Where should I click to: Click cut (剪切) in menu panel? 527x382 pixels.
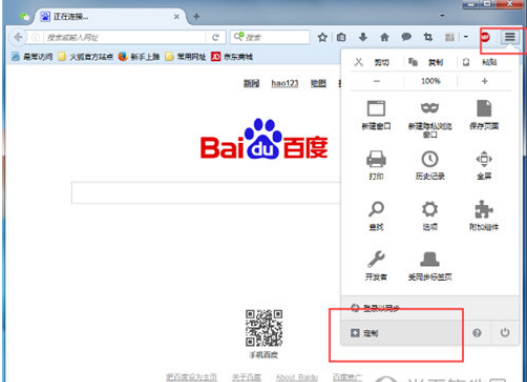pyautogui.click(x=376, y=62)
